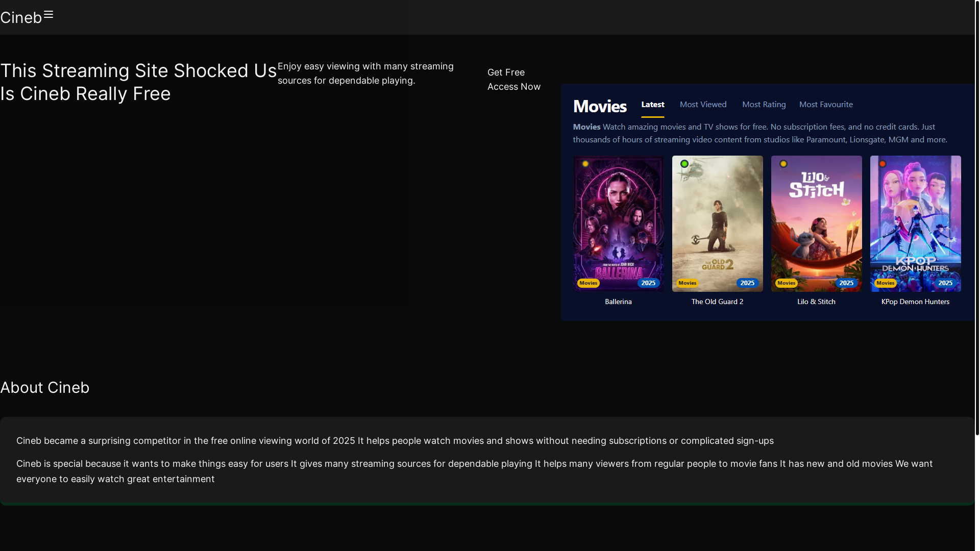Open the KPop Demon Hunters poster
This screenshot has width=980, height=551.
[915, 223]
